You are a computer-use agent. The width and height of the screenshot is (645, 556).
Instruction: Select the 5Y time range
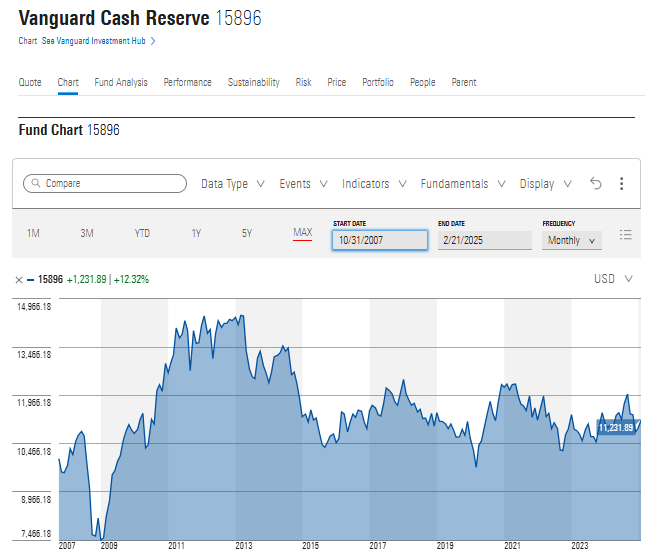247,234
